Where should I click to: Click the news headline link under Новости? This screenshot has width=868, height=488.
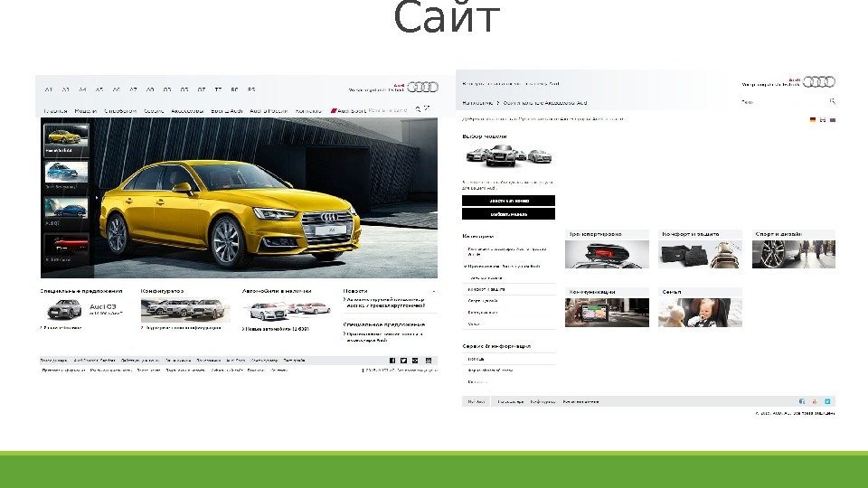point(385,303)
